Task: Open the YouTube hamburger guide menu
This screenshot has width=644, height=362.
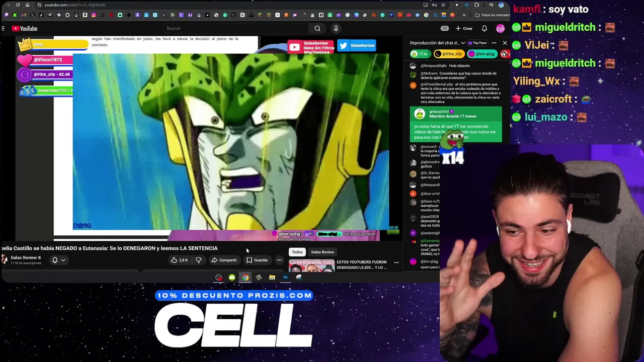Action: 3,29
